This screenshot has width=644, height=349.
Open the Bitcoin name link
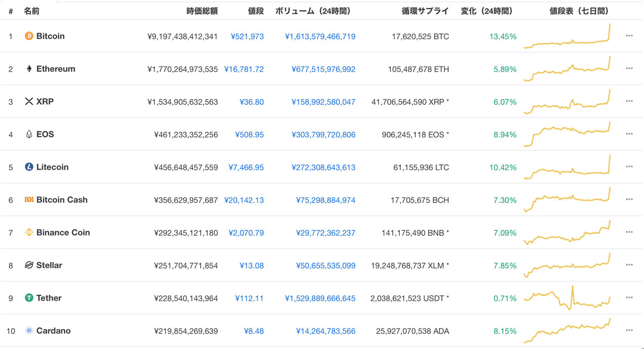pyautogui.click(x=50, y=36)
